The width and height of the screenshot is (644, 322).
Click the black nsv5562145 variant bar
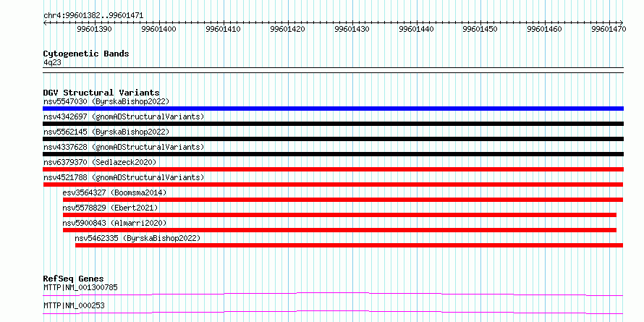[x=333, y=139]
